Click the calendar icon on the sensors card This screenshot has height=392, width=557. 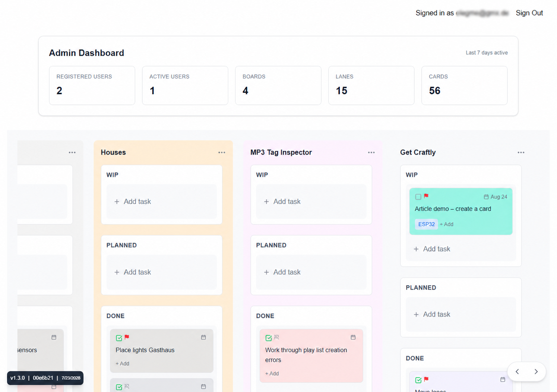pos(54,337)
